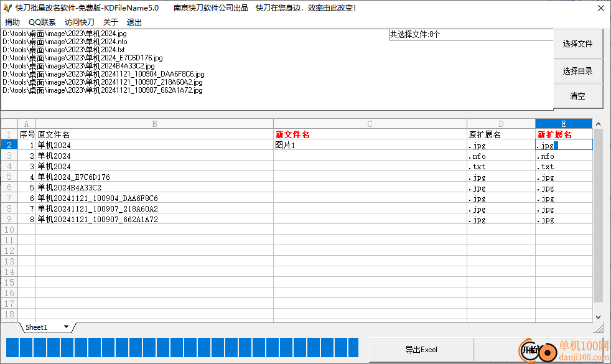
Task: Click the scroll down arrow of the spreadsheet
Action: [598, 317]
